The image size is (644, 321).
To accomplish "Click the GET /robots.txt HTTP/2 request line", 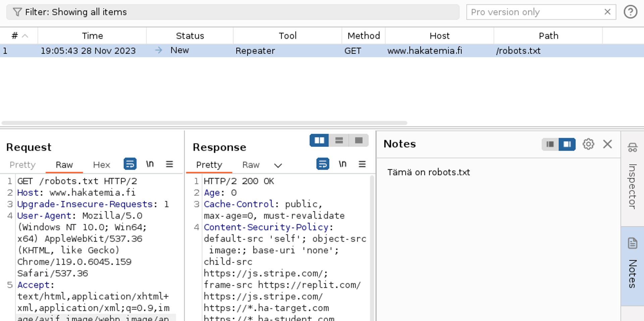I will point(77,181).
